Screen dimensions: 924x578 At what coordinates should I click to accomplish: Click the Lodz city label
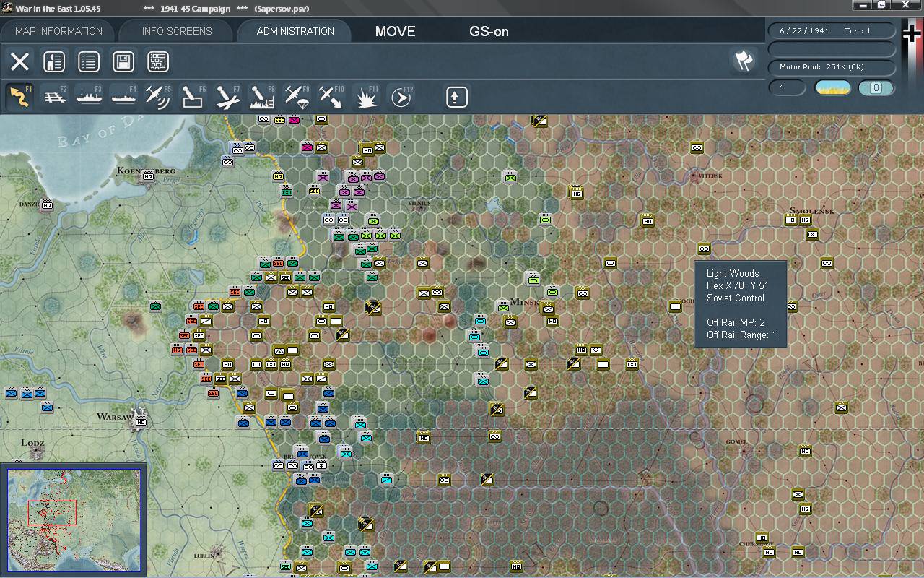click(x=32, y=442)
